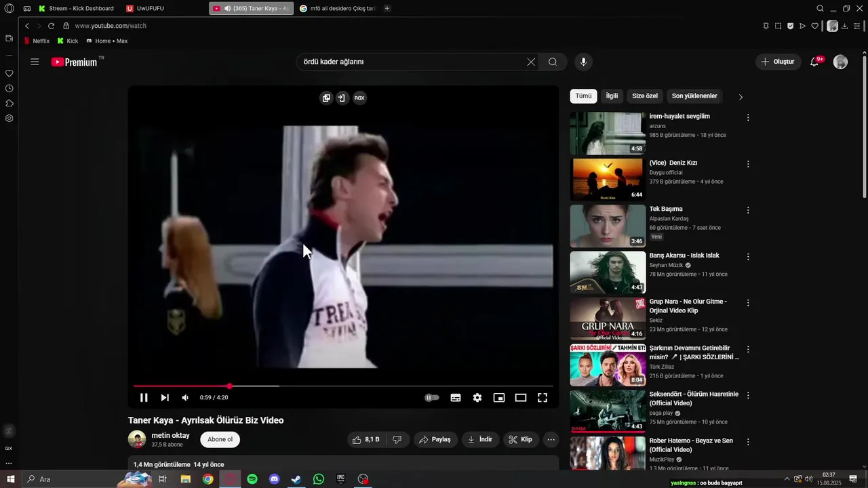Open options for the 'Tek Başıma' video
Viewport: 868px width, 488px height.
point(748,210)
